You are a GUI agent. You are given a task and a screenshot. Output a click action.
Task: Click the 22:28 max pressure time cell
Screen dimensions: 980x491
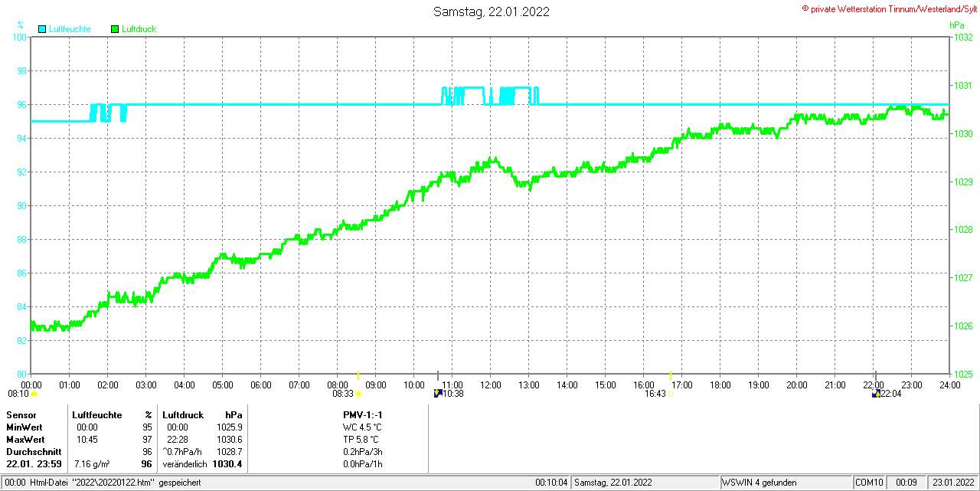(178, 439)
